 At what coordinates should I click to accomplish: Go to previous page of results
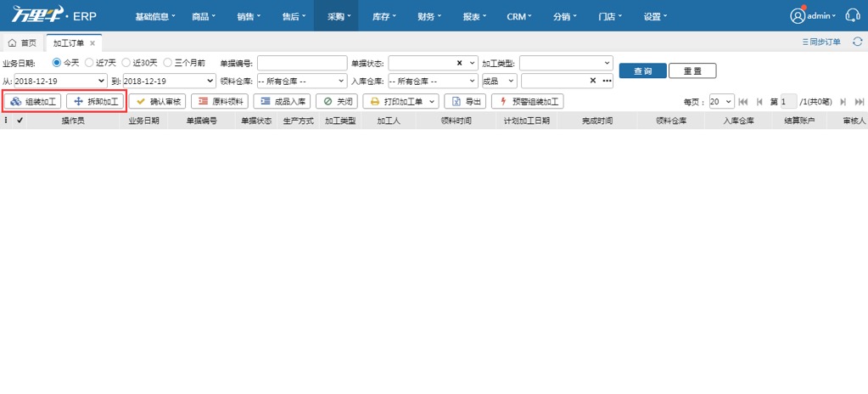click(759, 102)
